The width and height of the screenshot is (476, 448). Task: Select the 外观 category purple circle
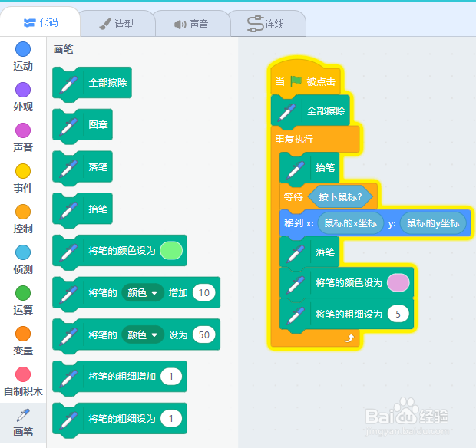(23, 90)
